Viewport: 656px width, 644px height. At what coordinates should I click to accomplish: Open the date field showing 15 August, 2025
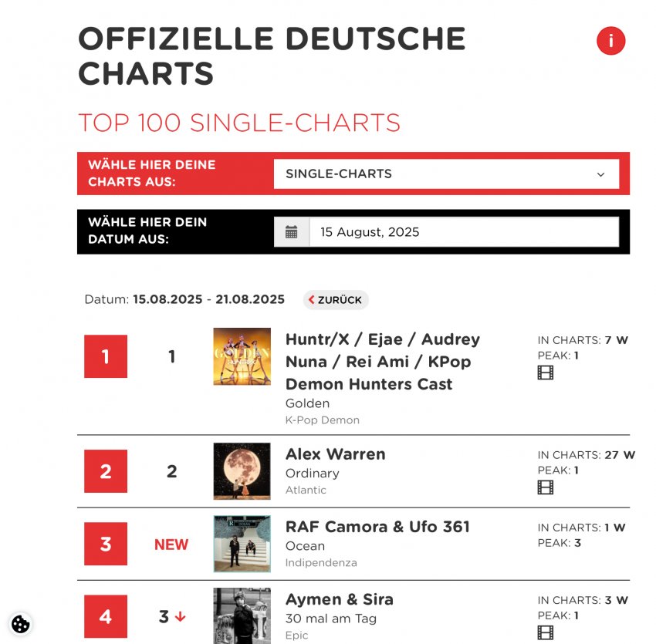[x=463, y=232]
